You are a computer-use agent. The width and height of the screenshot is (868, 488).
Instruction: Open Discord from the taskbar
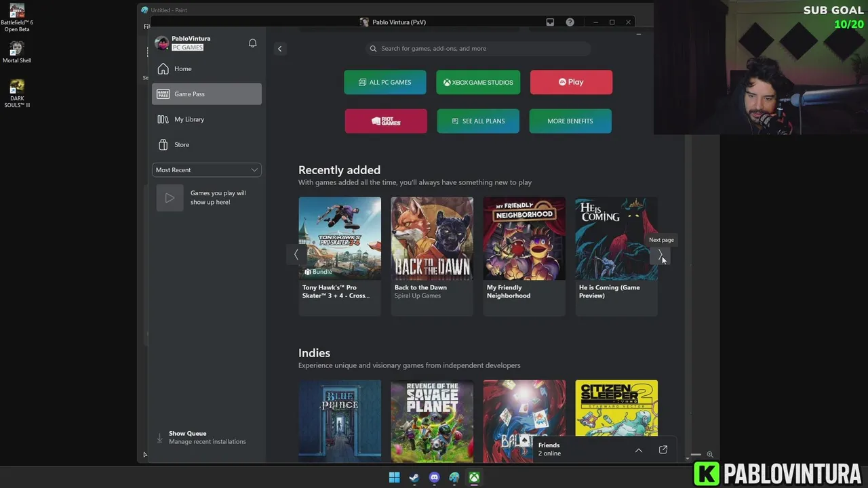click(434, 478)
